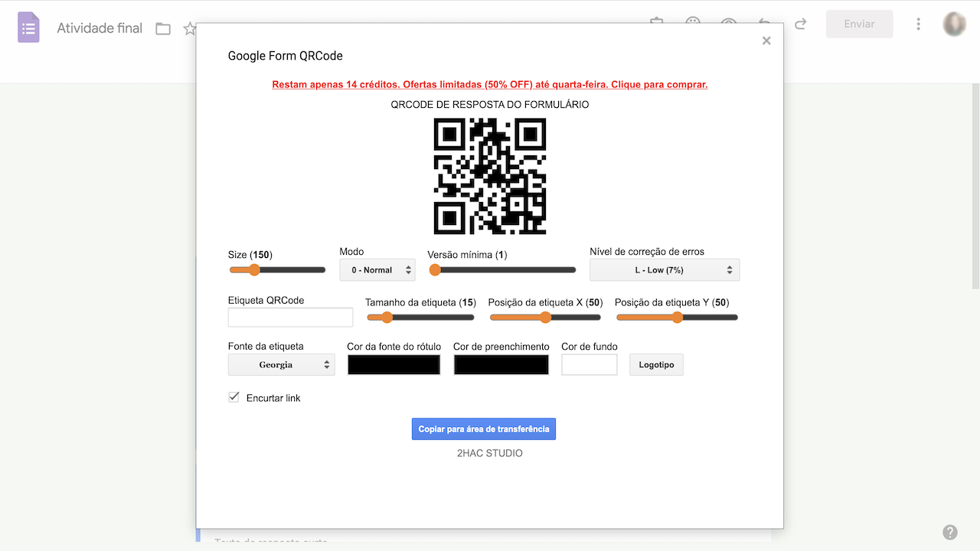Viewport: 980px width, 551px height.
Task: Open the Fonte da etiqueta dropdown showing Georgia
Action: (282, 365)
